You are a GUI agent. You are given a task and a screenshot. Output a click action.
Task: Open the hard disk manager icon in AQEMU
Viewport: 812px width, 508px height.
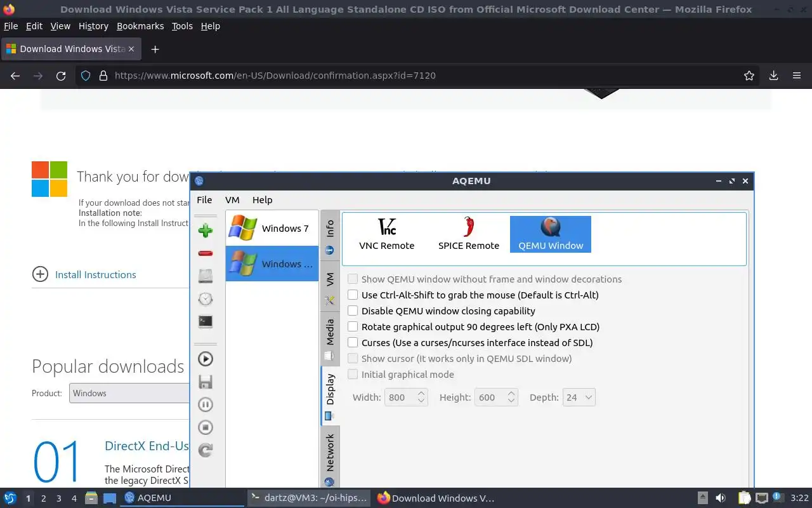click(205, 276)
